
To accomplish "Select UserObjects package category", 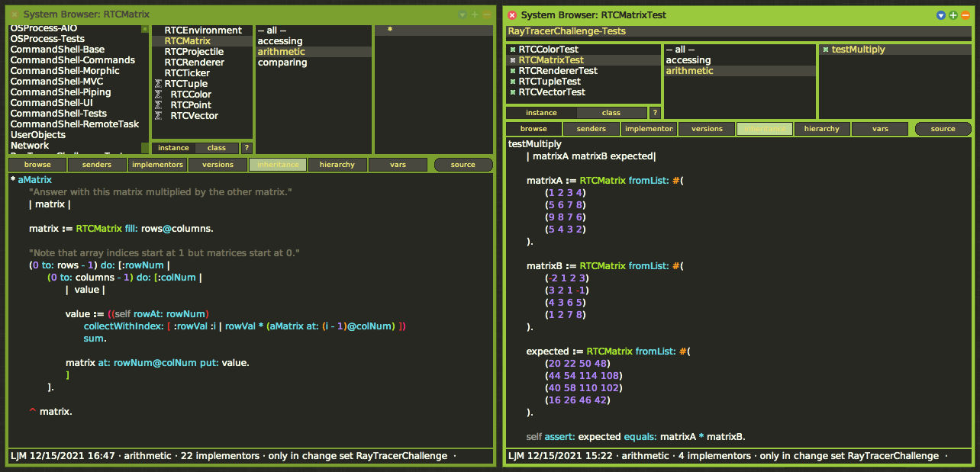I will click(x=75, y=135).
